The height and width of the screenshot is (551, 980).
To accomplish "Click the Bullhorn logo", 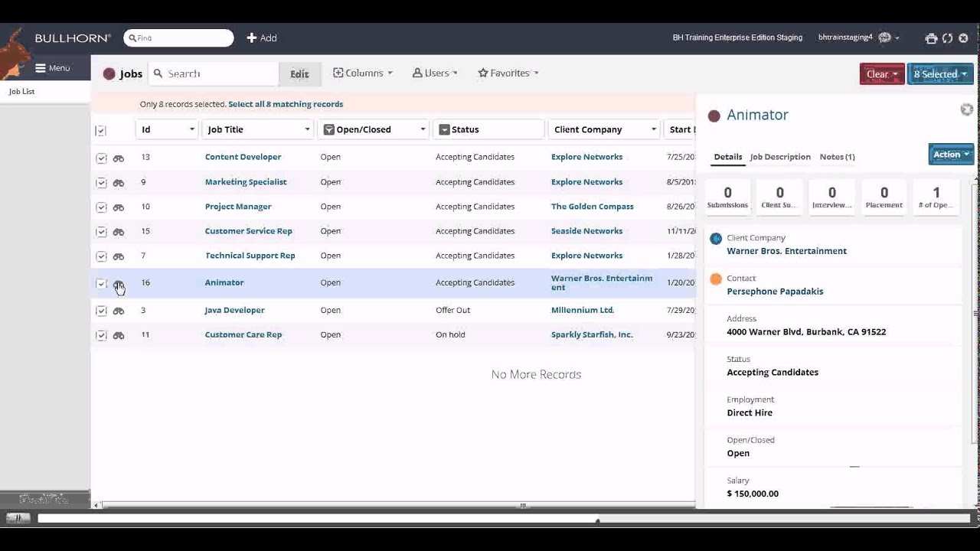I will pos(73,38).
